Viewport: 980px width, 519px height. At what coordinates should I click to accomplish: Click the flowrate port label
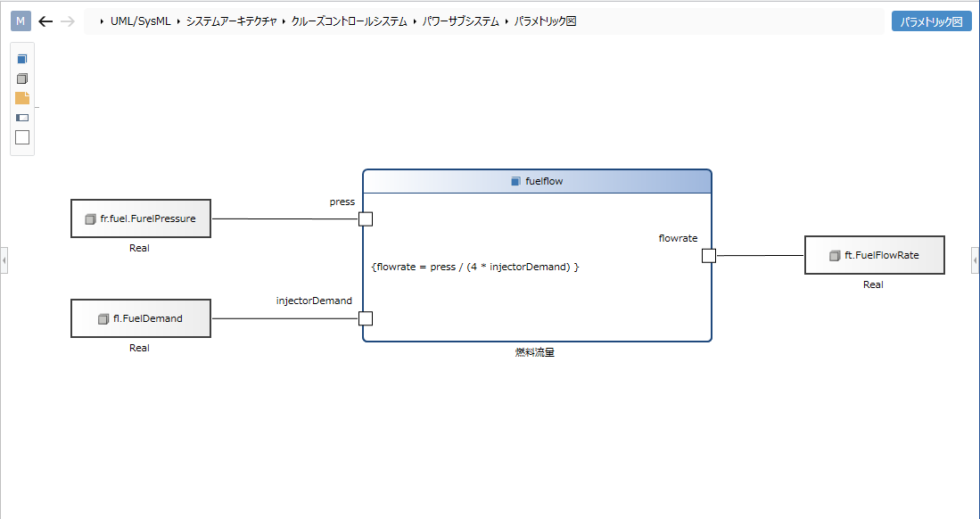point(678,238)
